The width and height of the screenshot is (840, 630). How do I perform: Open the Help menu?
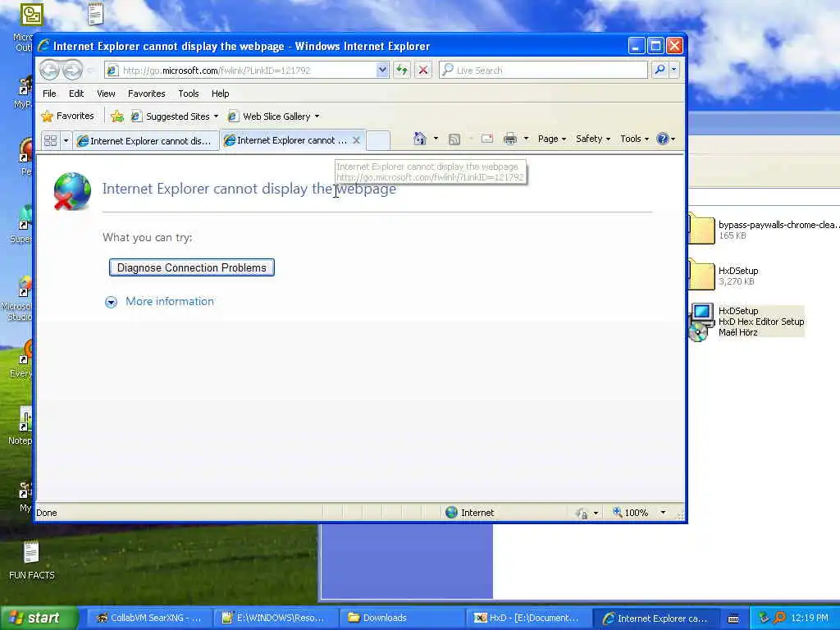(x=220, y=94)
